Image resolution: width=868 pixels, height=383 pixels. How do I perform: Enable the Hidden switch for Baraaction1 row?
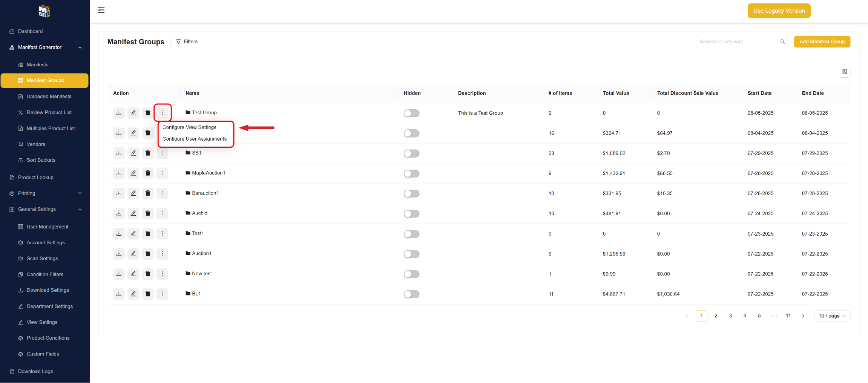411,193
